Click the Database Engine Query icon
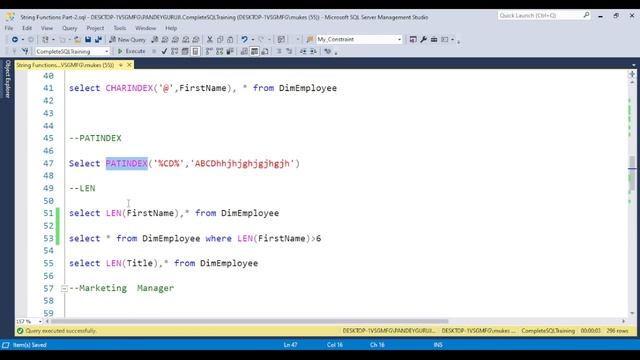The width and height of the screenshot is (640, 360). point(155,40)
